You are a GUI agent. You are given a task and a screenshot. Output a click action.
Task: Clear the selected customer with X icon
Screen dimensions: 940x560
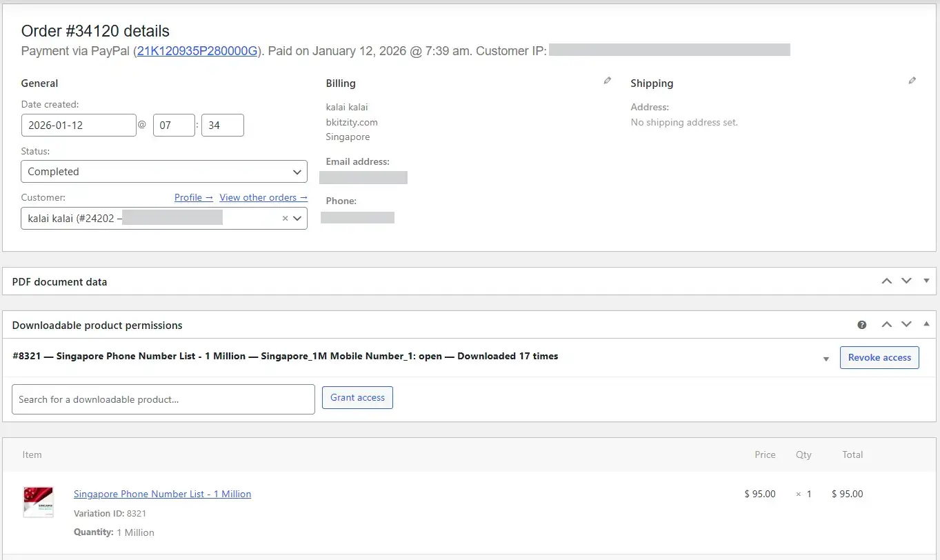(285, 219)
